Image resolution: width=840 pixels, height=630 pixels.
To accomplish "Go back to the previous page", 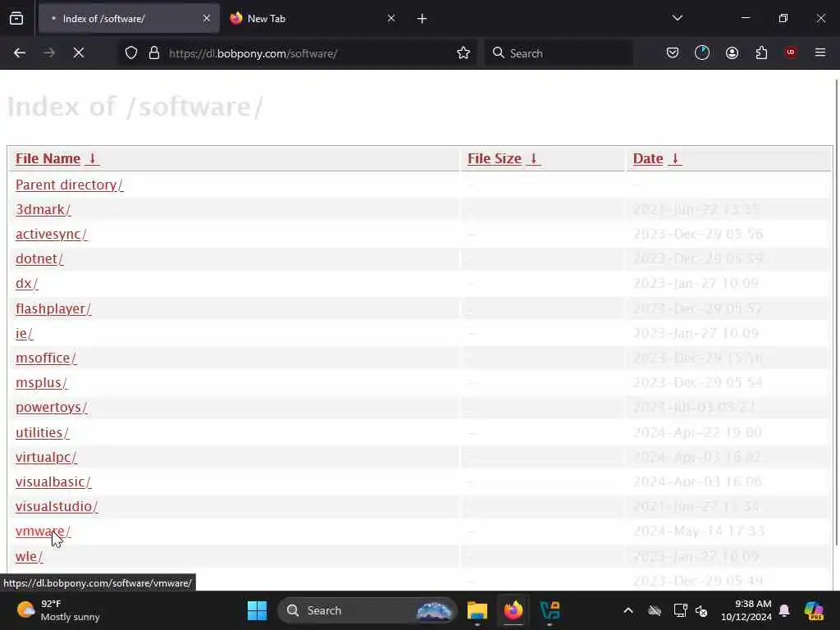I will 20,53.
